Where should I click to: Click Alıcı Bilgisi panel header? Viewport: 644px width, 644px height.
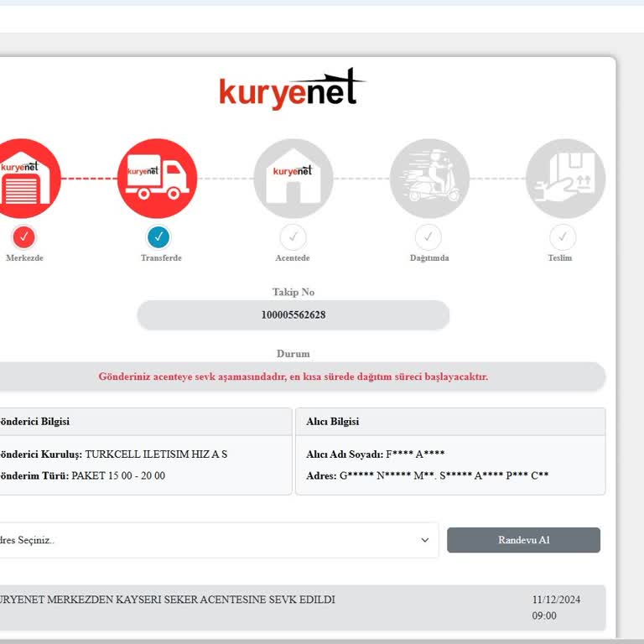tap(450, 422)
